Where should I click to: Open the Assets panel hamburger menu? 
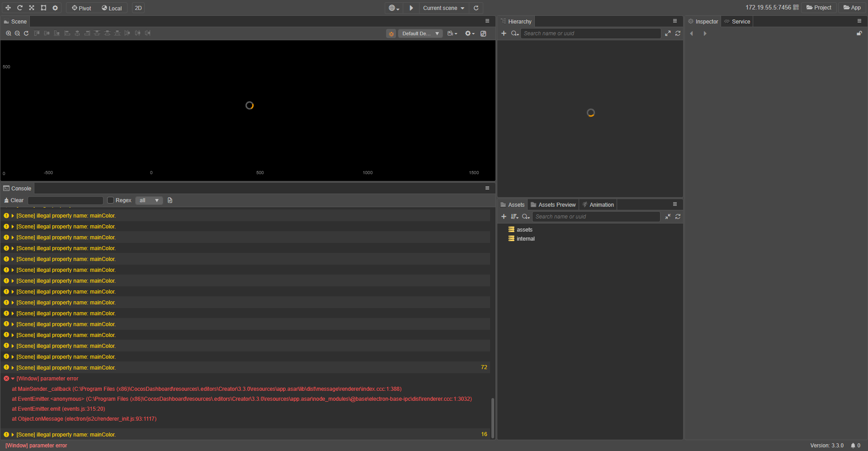(x=675, y=204)
